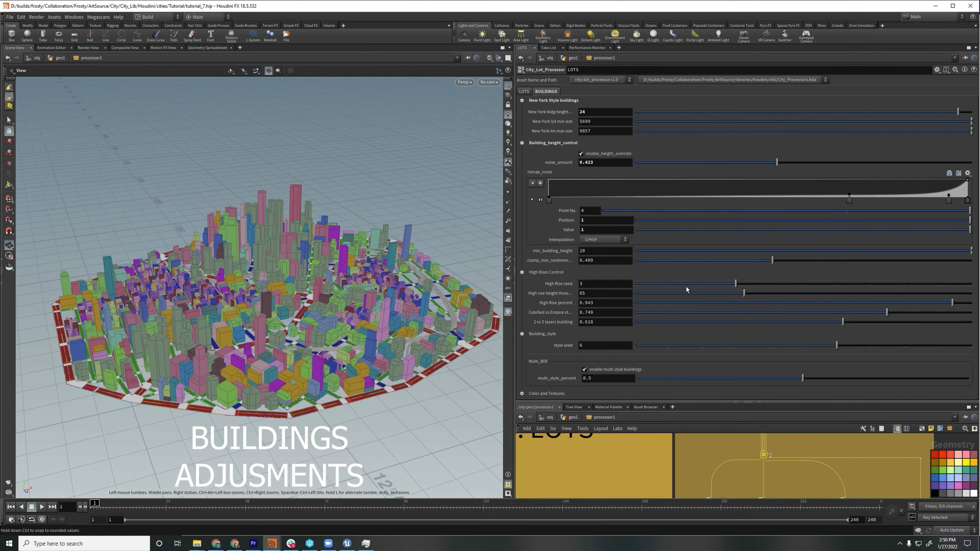Image resolution: width=980 pixels, height=551 pixels.
Task: Add a new shelf tab with plus
Action: tap(343, 26)
